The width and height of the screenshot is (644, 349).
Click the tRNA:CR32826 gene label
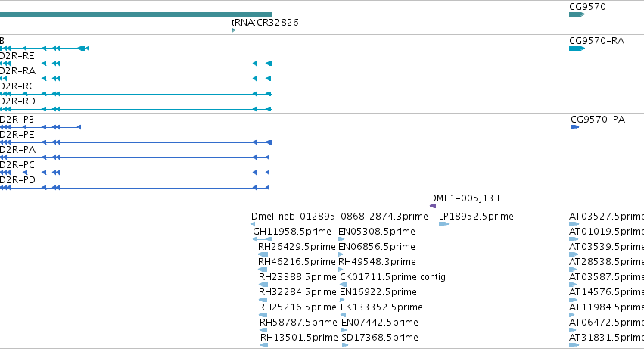click(x=265, y=22)
